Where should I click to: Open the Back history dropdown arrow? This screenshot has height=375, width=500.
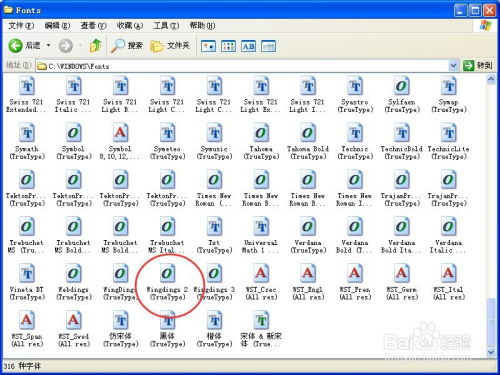coord(49,45)
